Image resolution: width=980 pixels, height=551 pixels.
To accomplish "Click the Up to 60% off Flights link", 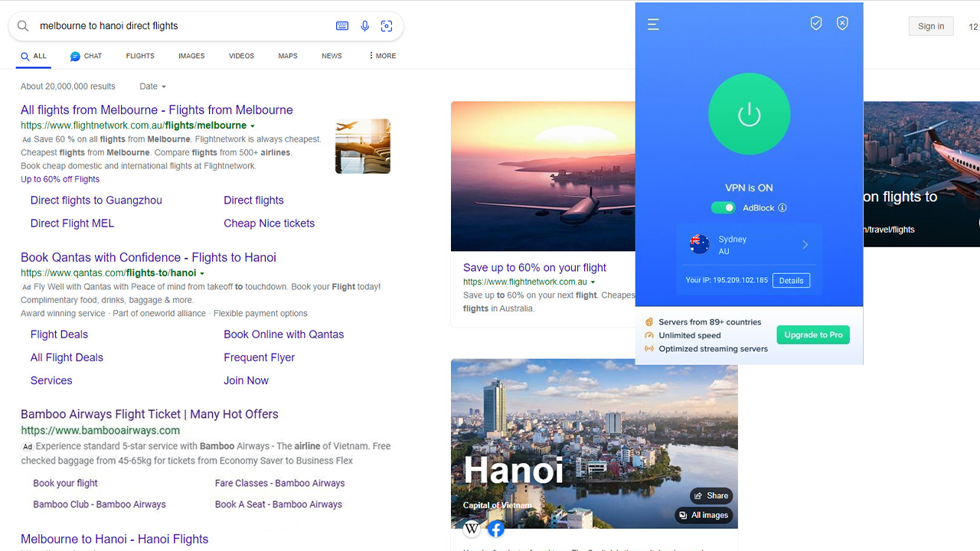I will click(x=60, y=179).
